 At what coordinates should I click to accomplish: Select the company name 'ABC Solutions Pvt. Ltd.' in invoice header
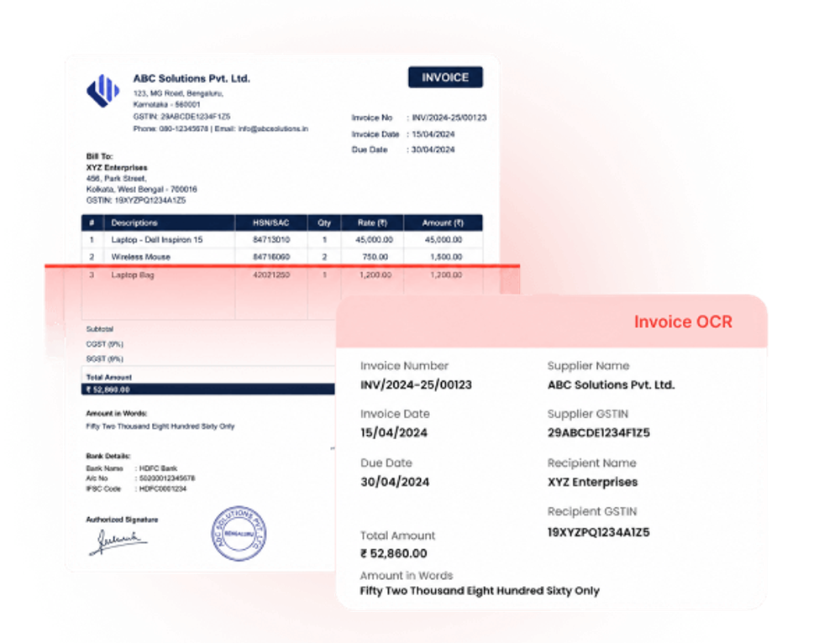[x=192, y=78]
